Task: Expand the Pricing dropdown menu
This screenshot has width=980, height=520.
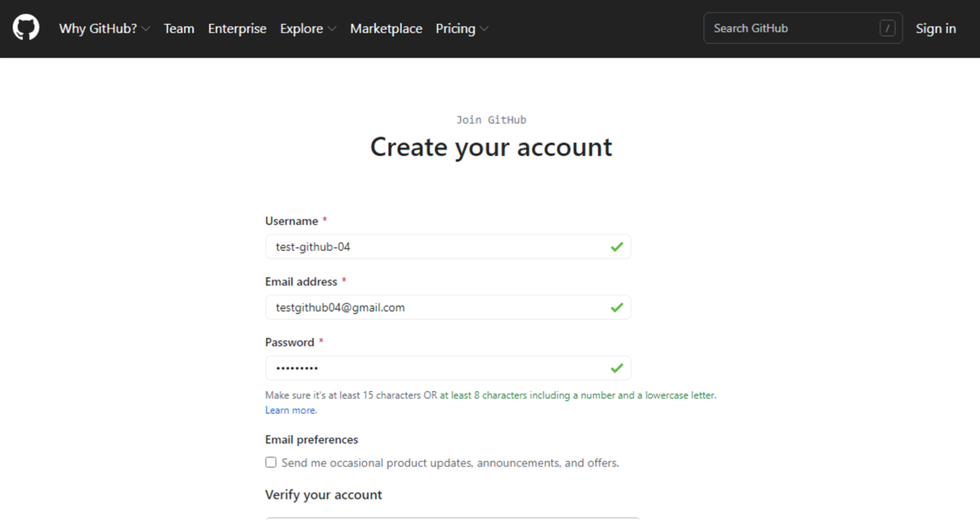Action: click(461, 29)
